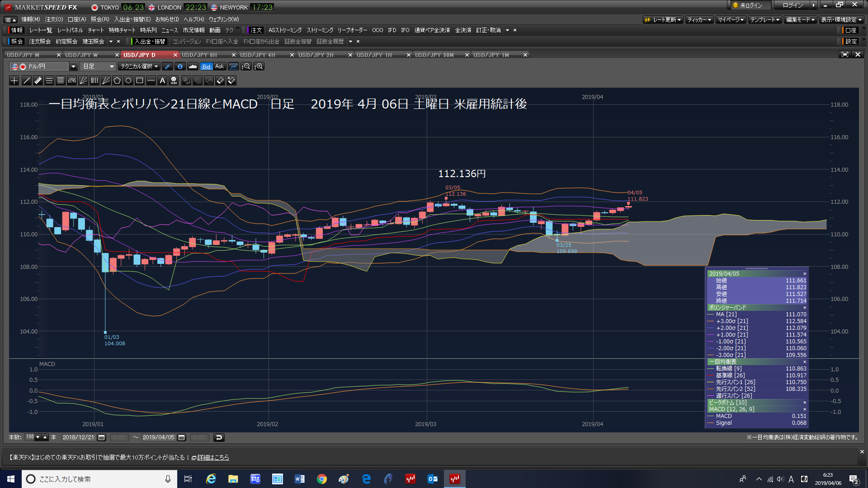Image resolution: width=868 pixels, height=488 pixels.
Task: Remove the ボリンジャーバンド indicator from legend
Action: point(805,308)
